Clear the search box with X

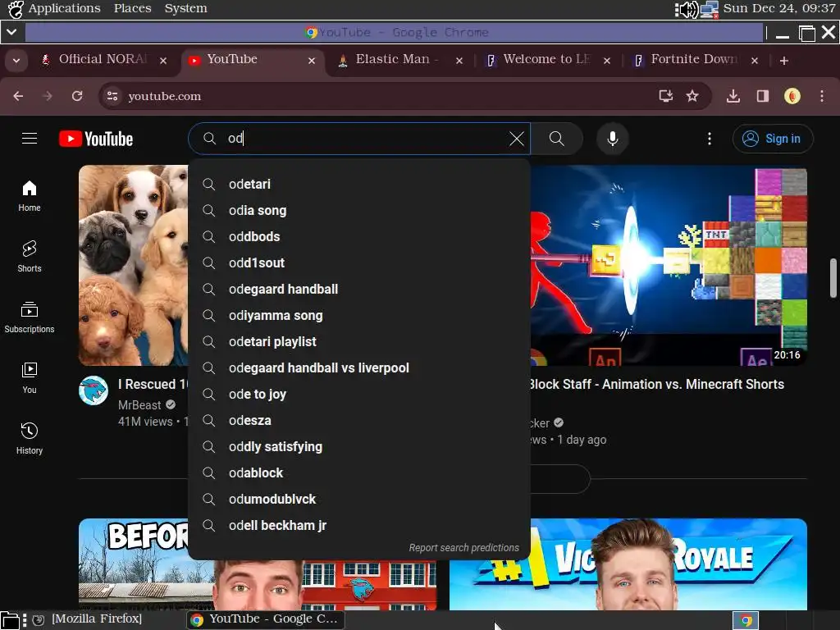(x=517, y=139)
